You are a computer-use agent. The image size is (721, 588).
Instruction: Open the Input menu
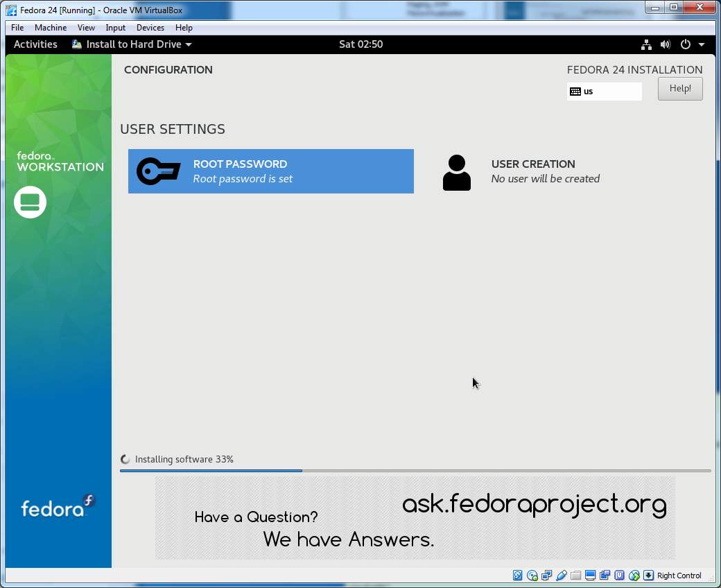(115, 28)
